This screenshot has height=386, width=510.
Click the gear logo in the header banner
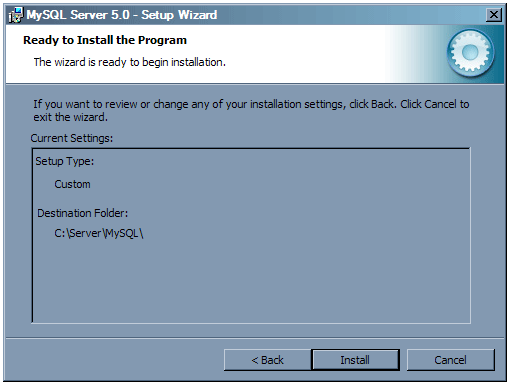point(470,52)
